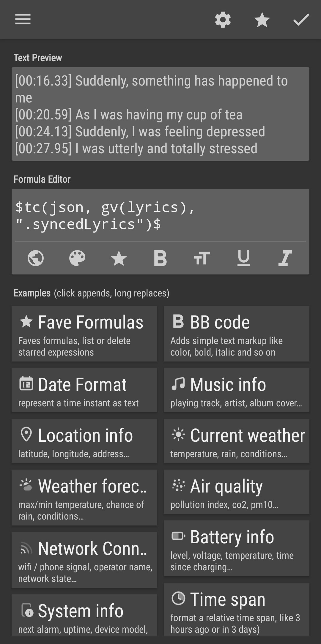Image resolution: width=321 pixels, height=644 pixels.
Task: Open the color palette icon
Action: pos(77,258)
